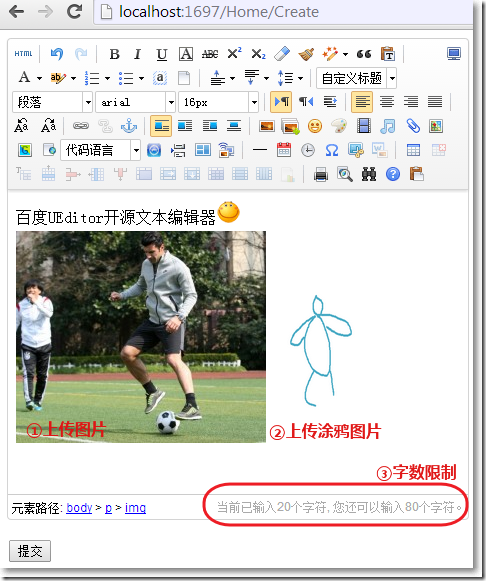Toggle bold formatting

click(x=114, y=54)
